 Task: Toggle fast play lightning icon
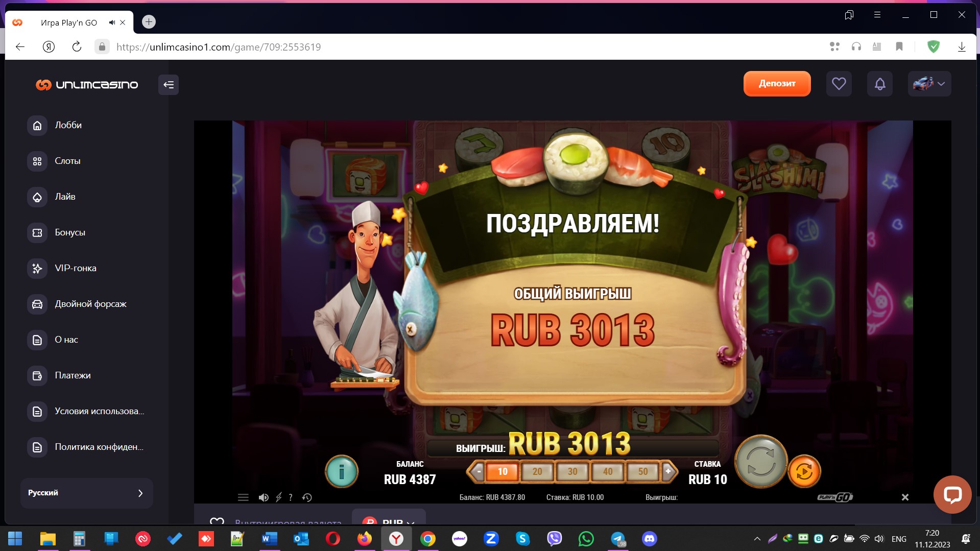[x=279, y=497]
